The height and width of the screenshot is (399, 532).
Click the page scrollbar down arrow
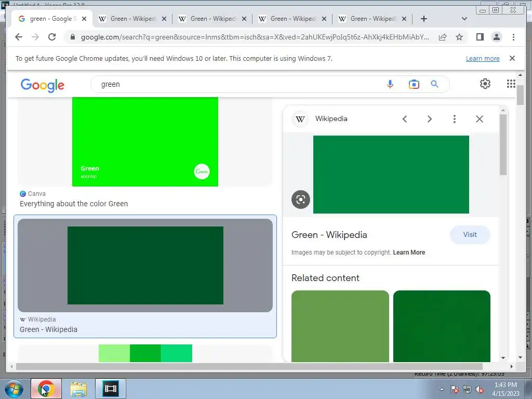pos(521,357)
